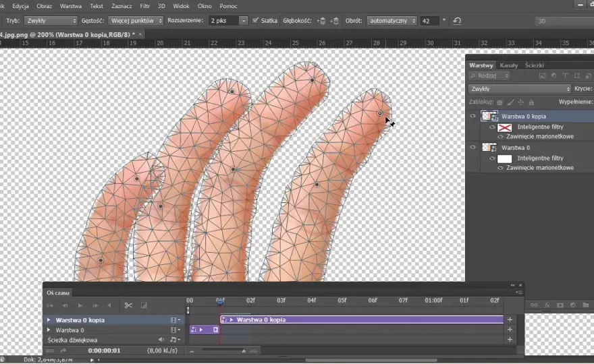The image size is (594, 364).
Task: Click the smart object filter icon
Action: 589,75
